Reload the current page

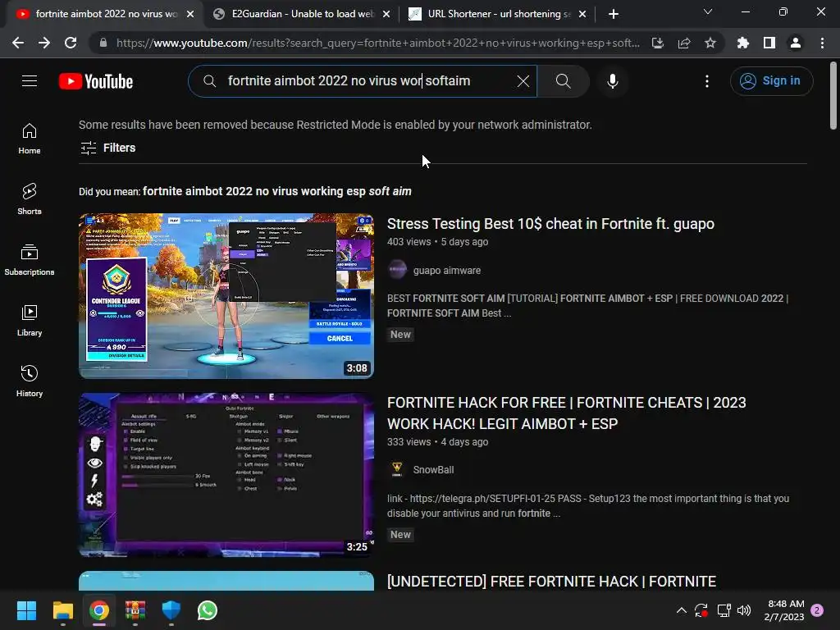click(x=71, y=43)
